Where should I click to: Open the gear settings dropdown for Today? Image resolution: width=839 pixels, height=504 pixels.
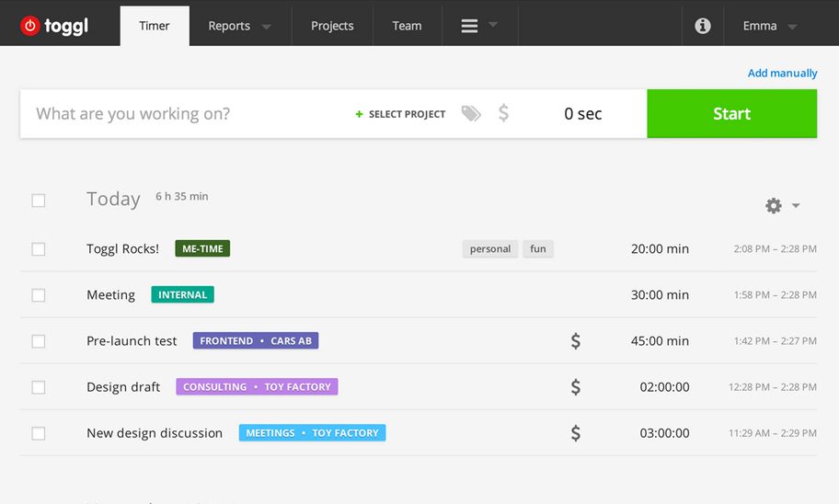tap(782, 206)
